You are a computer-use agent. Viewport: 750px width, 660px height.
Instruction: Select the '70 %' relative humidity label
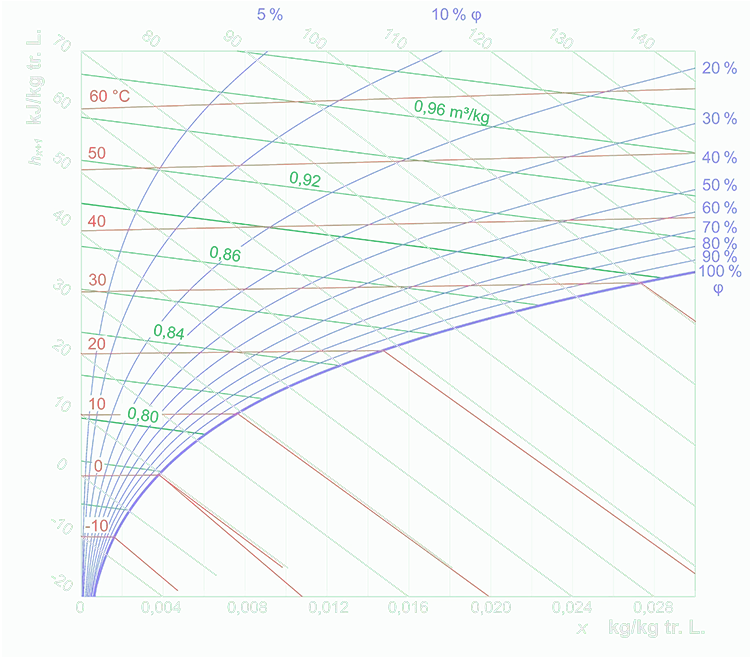719,227
